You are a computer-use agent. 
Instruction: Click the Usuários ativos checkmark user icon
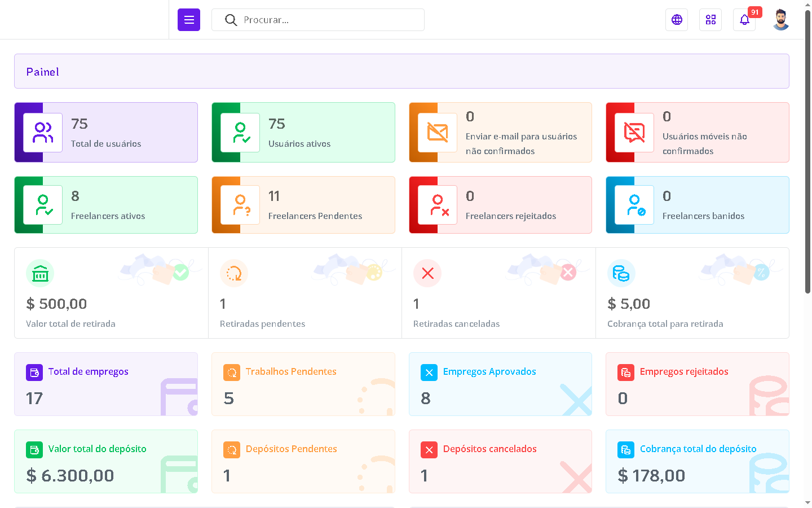tap(240, 133)
